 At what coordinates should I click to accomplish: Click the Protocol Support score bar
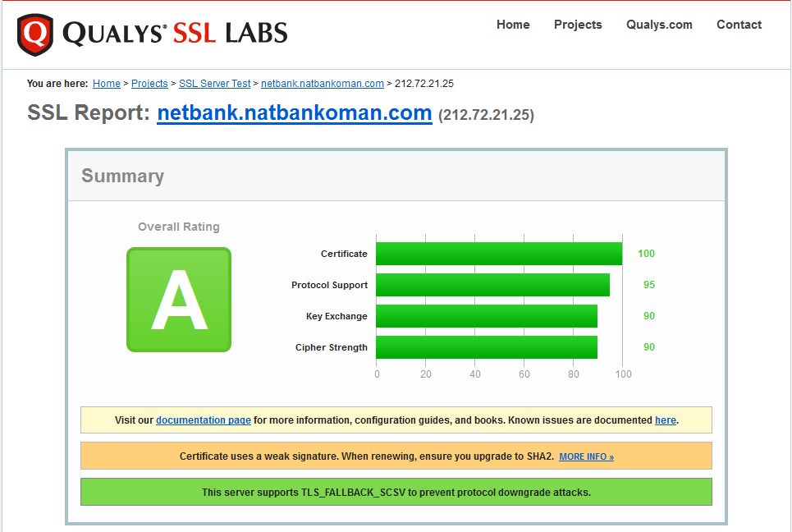(x=493, y=285)
